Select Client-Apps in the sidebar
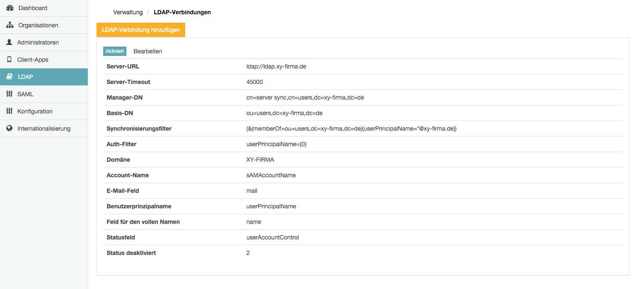This screenshot has height=289, width=644. [44, 60]
